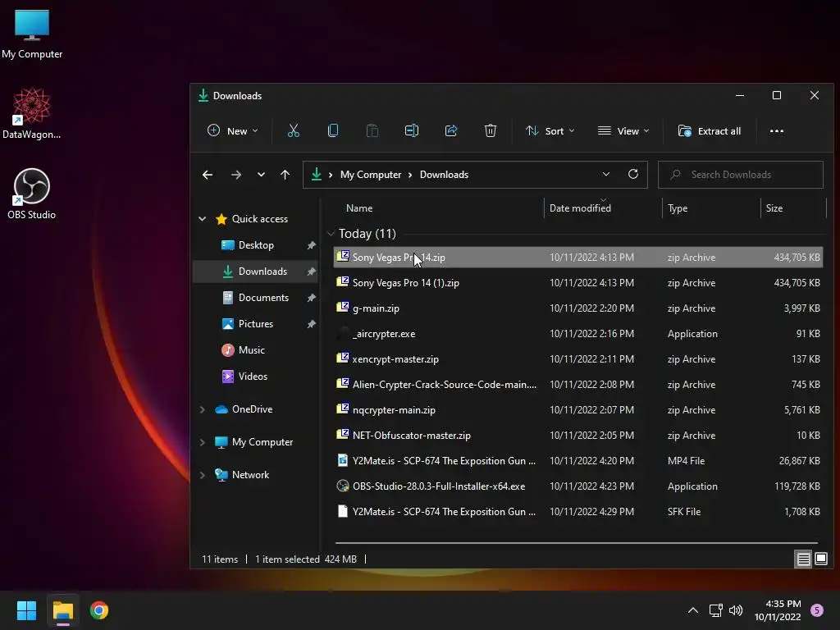Open the See more ellipsis menu
Screen dimensions: 840x630
[x=776, y=130]
